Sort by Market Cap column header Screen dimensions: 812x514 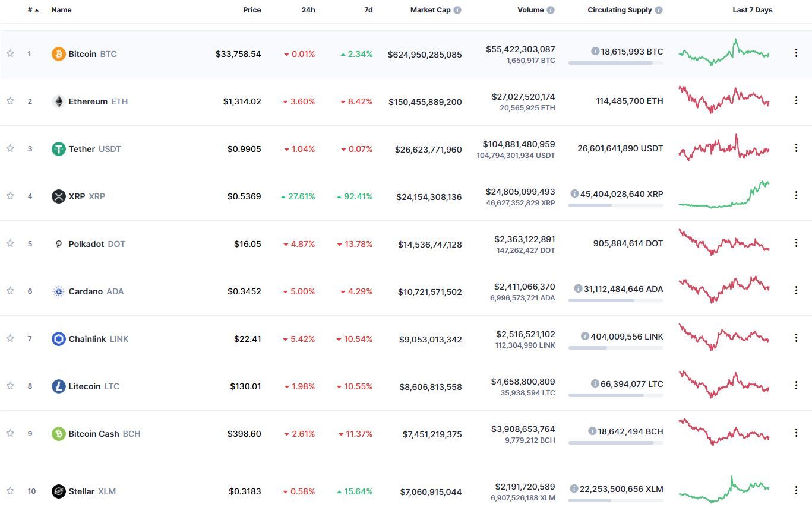click(x=431, y=10)
